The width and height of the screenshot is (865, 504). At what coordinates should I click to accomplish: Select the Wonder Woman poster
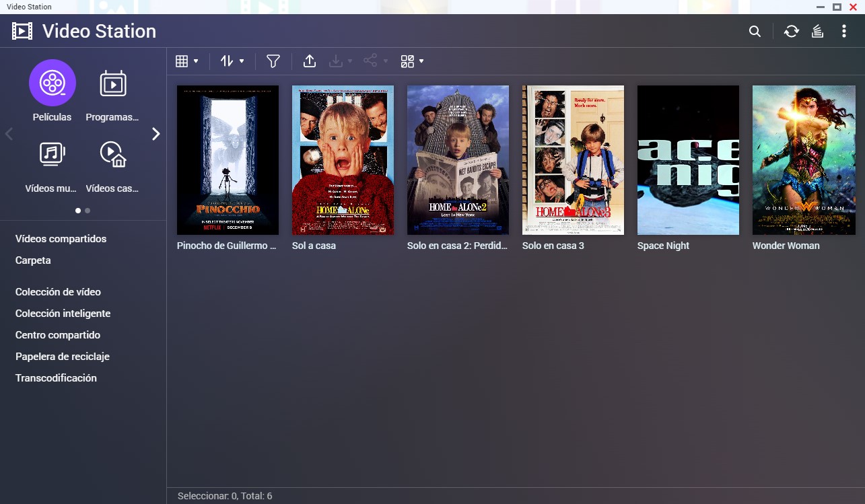tap(804, 160)
